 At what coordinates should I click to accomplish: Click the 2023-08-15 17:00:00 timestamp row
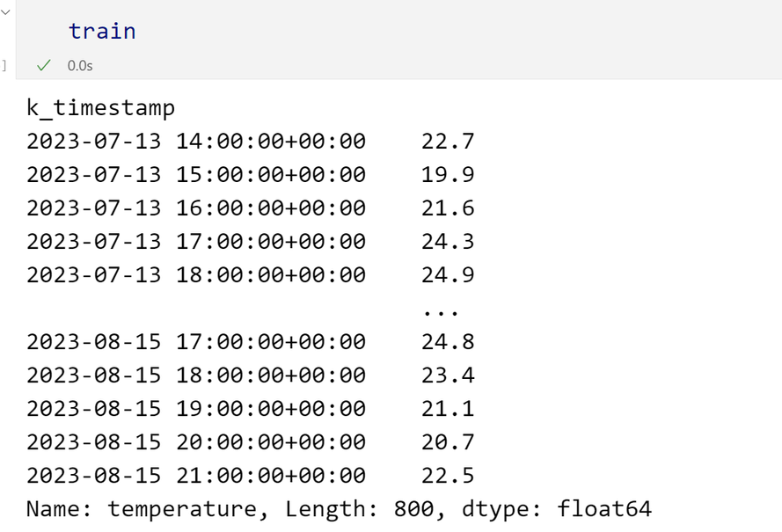251,341
